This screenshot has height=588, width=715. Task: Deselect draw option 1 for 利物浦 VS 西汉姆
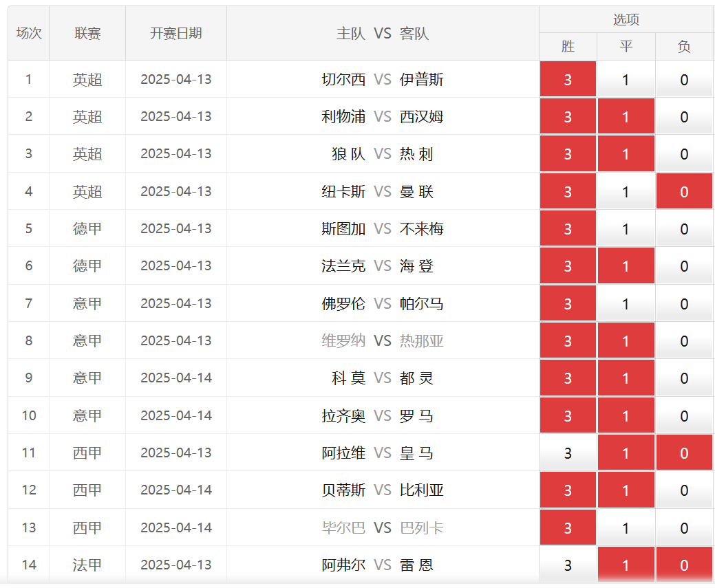coord(626,117)
